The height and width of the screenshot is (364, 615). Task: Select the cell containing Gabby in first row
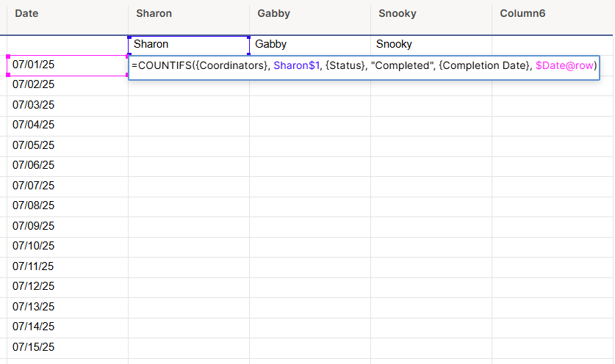click(x=310, y=45)
